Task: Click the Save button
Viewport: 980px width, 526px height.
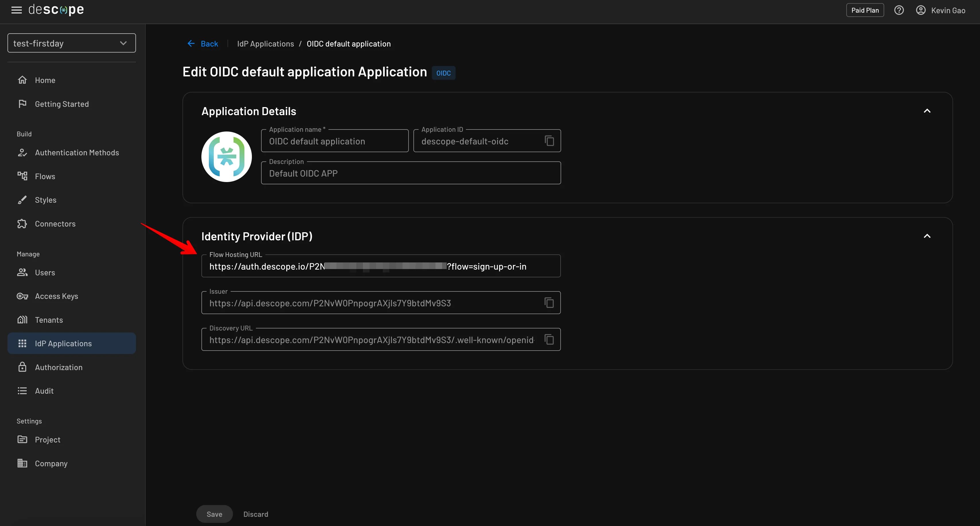Action: [x=215, y=514]
